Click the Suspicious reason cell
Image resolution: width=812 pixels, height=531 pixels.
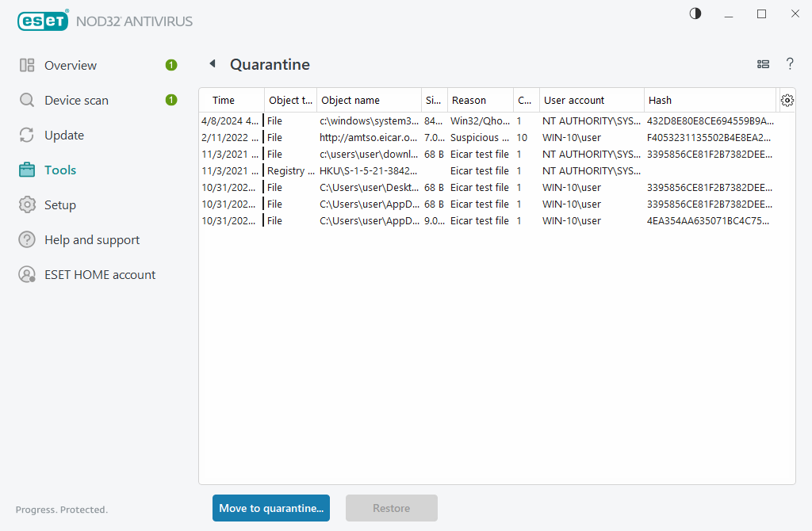pos(480,138)
